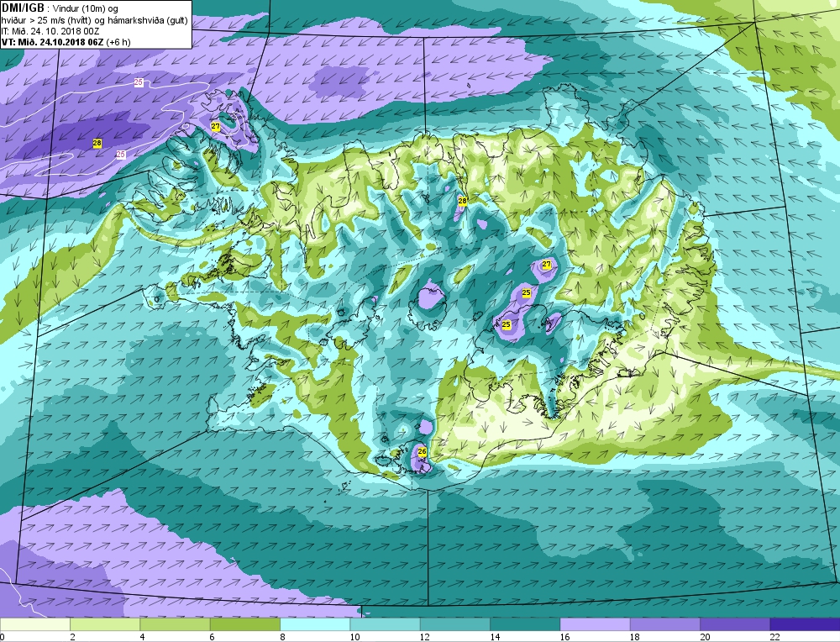Viewport: 840px width, 642px height.
Task: Click the legend scale value 2
Action: point(72,637)
